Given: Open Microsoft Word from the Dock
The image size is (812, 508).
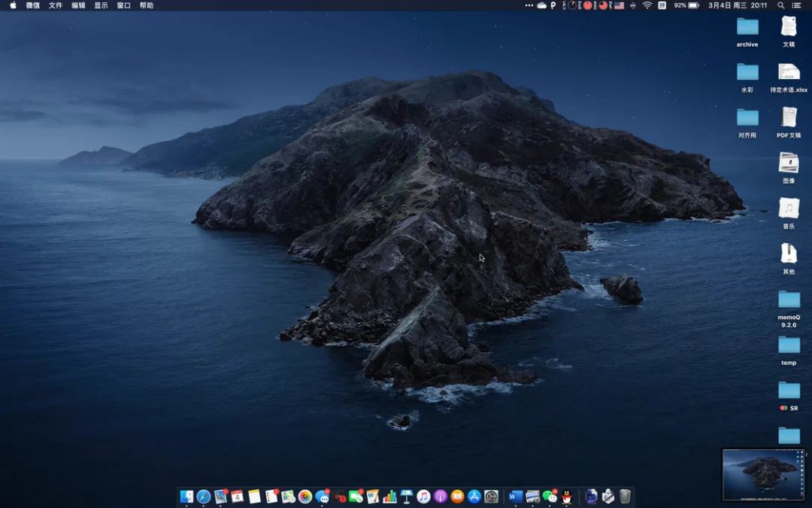Looking at the screenshot, I should pyautogui.click(x=515, y=496).
